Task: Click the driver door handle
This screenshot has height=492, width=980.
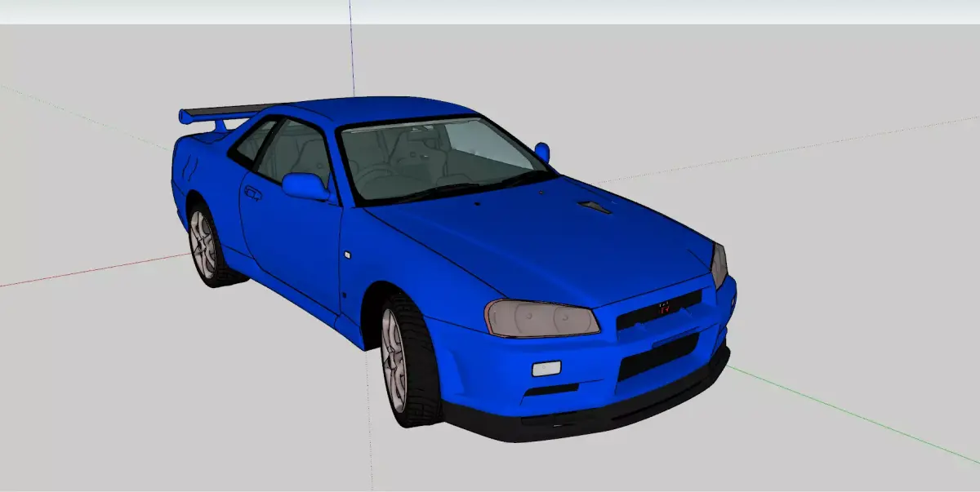Action: click(253, 193)
